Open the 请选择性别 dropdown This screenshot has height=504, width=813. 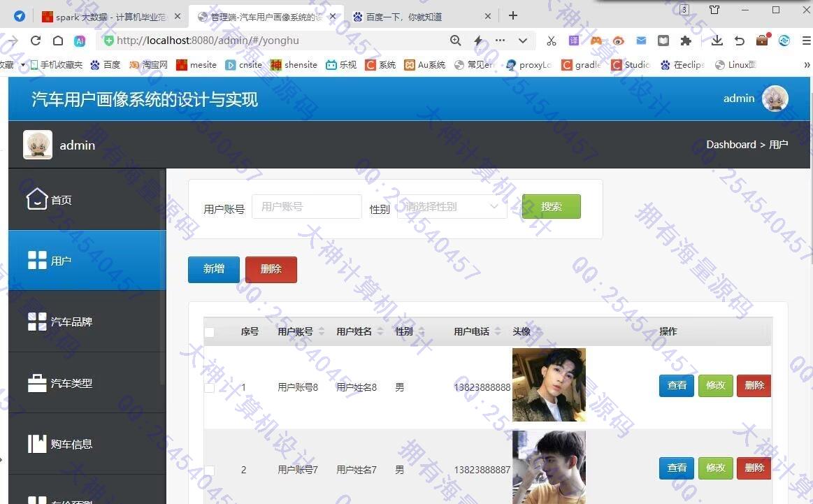[x=452, y=206]
